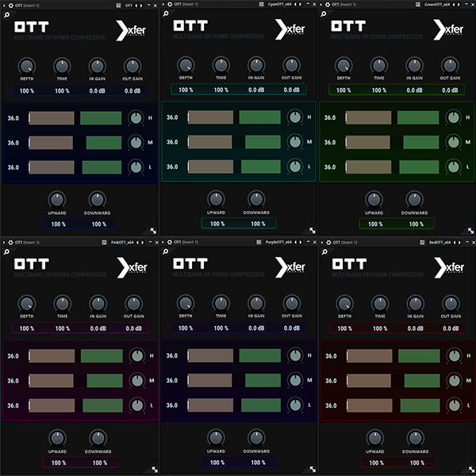476x476 pixels.
Task: Expand the title bar menu arrow of the PinkOTT_x64 window
Action: (x=4, y=242)
